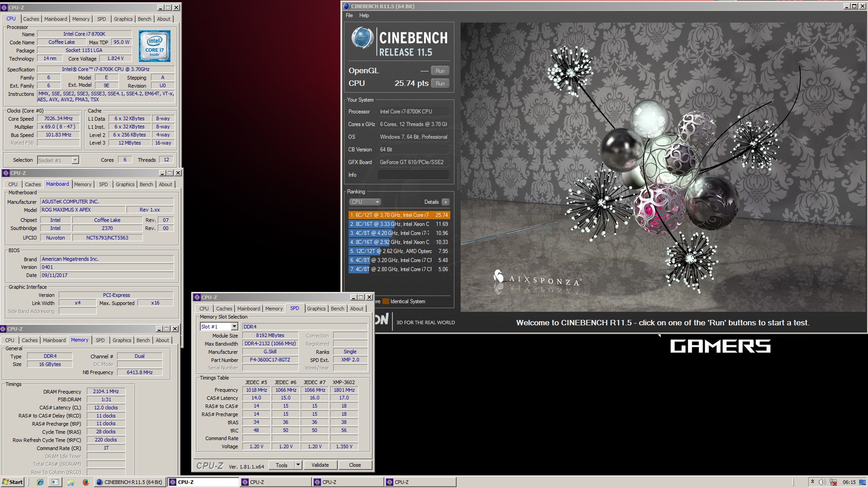The image size is (868, 488).
Task: Open the Mainboard tab in the SPD CPU-Z window
Action: point(249,309)
